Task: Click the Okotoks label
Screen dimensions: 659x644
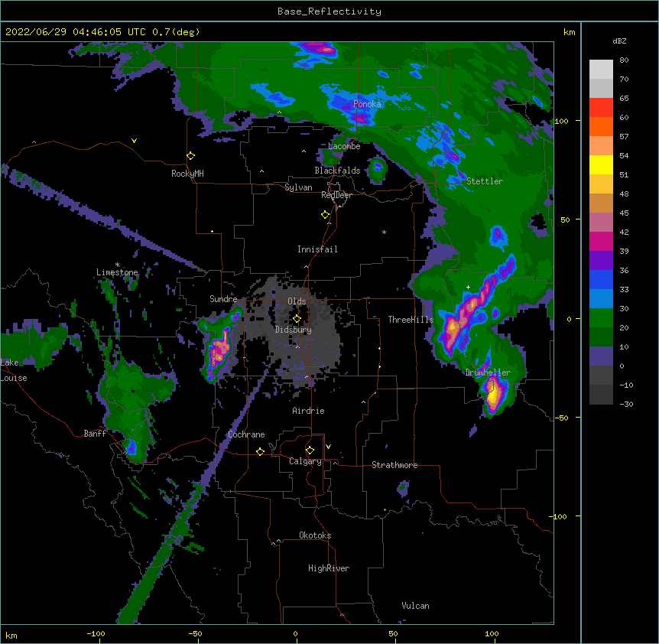Action: pyautogui.click(x=315, y=535)
